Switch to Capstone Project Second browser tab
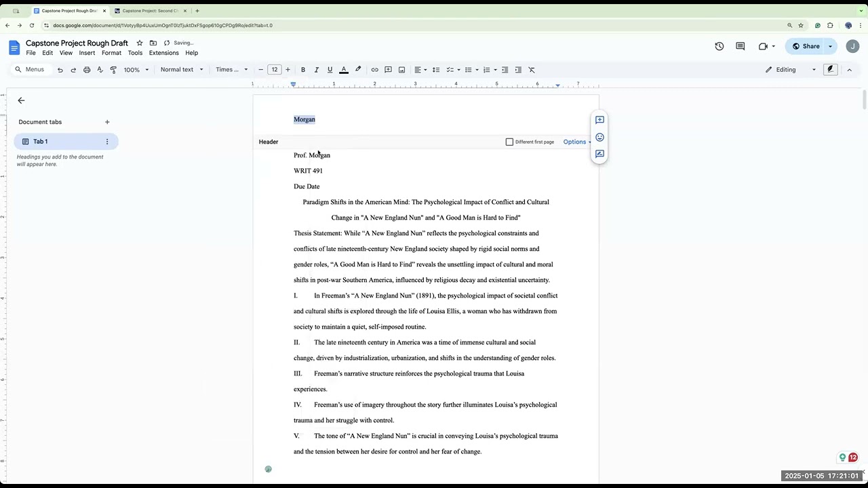 (150, 11)
